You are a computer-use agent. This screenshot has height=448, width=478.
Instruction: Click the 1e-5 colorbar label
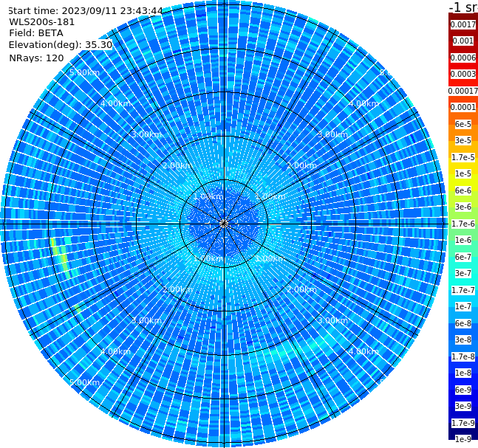point(463,173)
